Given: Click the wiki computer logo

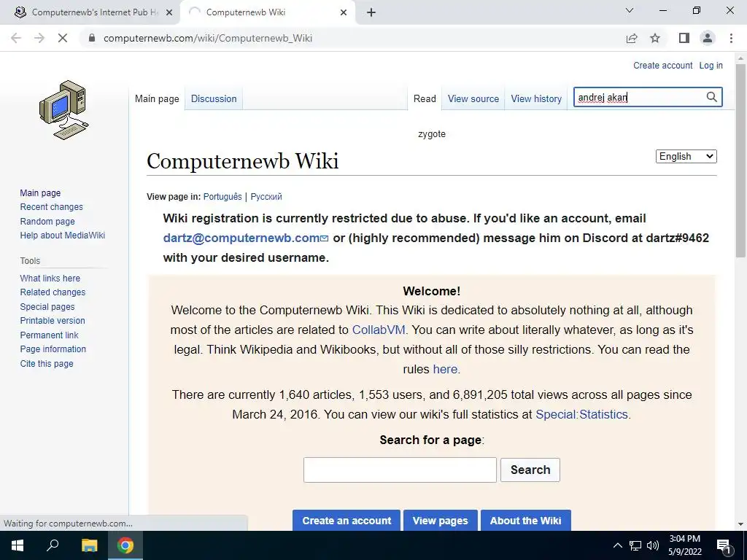Looking at the screenshot, I should tap(64, 110).
